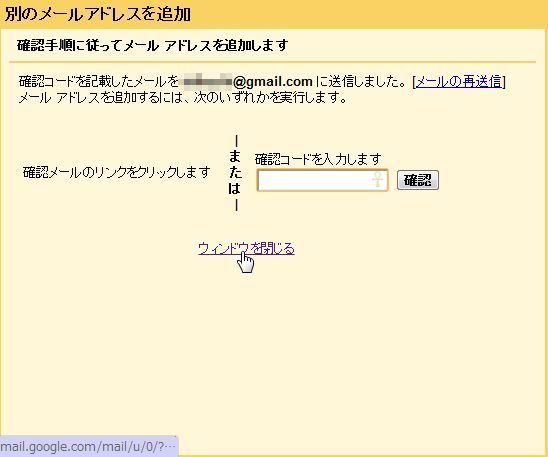Click the 確認 button
Screen dimensions: 548x457
(418, 180)
